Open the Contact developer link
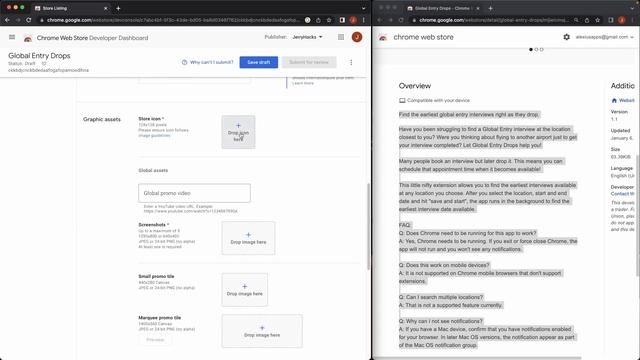Image resolution: width=640 pixels, height=360 pixels. 622,194
